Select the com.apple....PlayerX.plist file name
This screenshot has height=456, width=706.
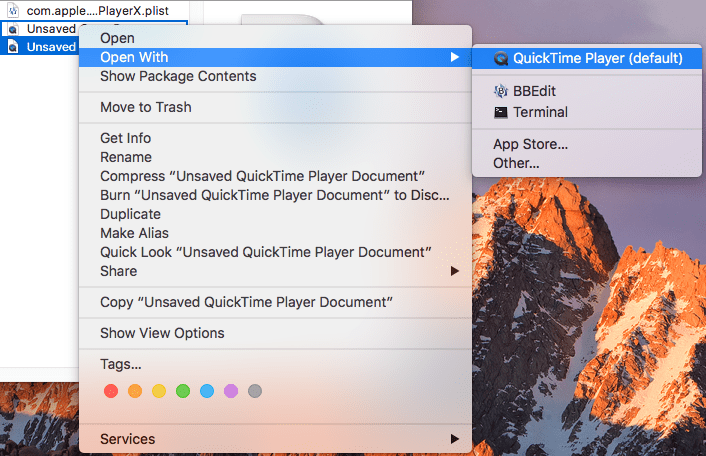[98, 10]
